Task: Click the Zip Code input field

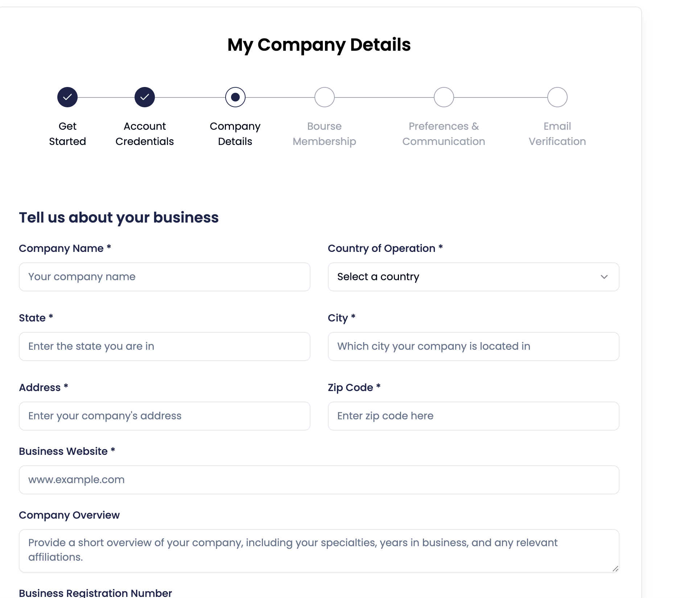Action: [x=474, y=416]
